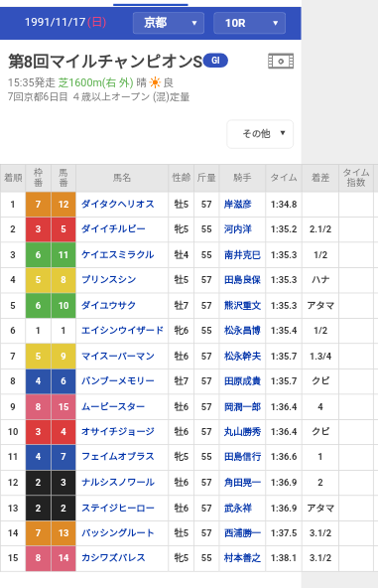Open horse バンブーメモリー details
Viewport: 378px width, 588px height.
118,381
